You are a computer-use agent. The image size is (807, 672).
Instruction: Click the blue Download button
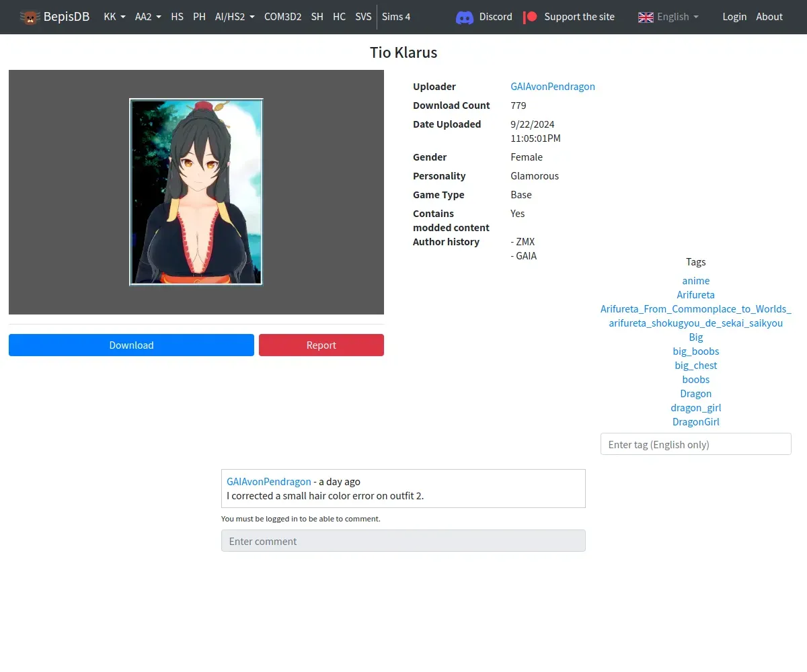[x=131, y=345]
